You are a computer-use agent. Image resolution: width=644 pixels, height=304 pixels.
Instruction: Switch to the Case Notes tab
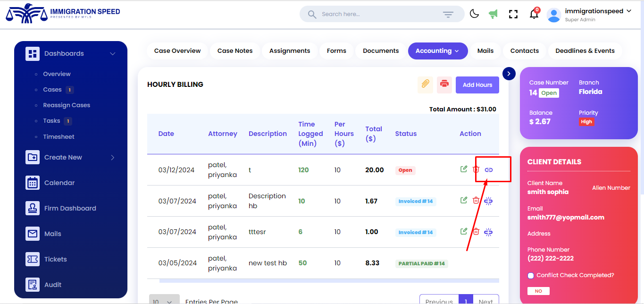234,51
